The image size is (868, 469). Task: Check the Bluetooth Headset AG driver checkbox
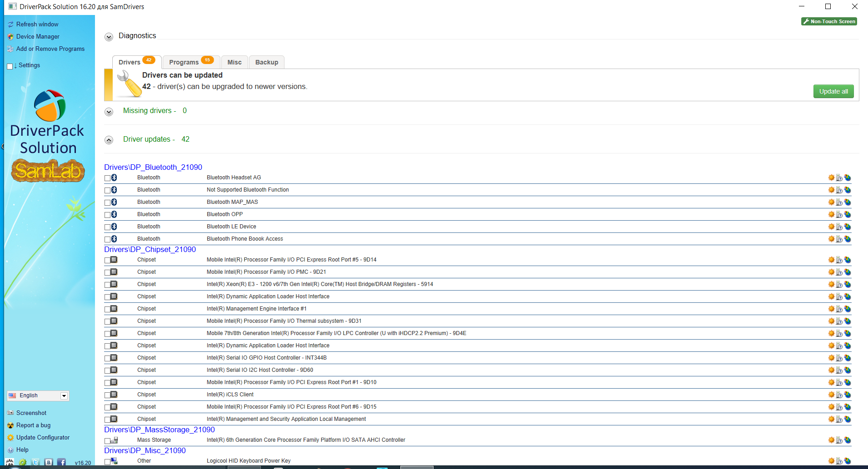[108, 178]
